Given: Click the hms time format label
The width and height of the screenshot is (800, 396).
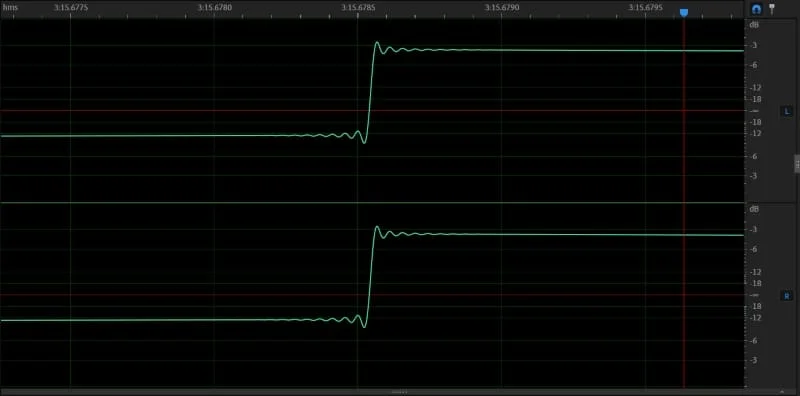Looking at the screenshot, I should coord(10,7).
